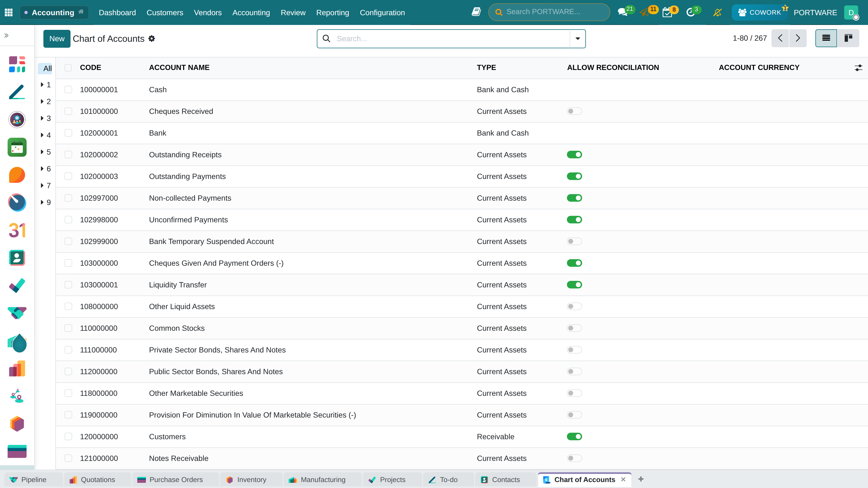Open optional columns adjust settings
868x488 pixels.
pyautogui.click(x=858, y=68)
